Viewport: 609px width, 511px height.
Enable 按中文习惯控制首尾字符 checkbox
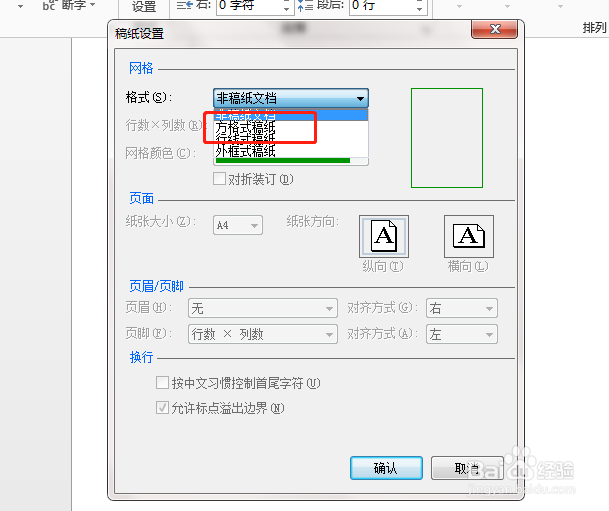tap(162, 383)
